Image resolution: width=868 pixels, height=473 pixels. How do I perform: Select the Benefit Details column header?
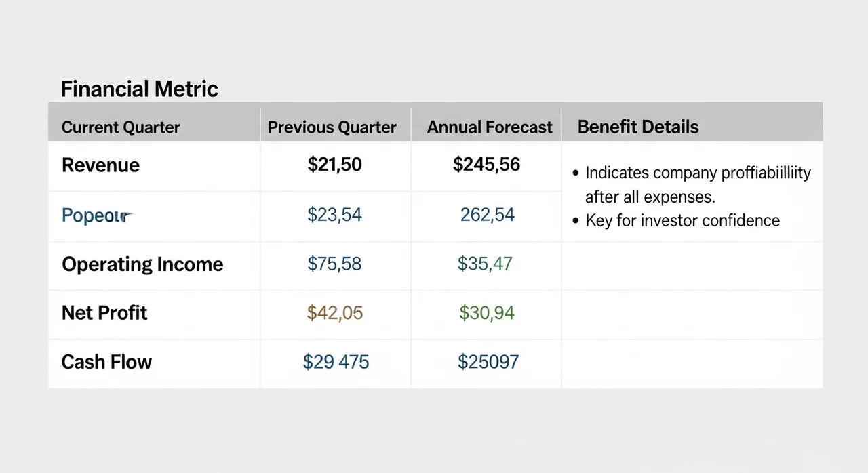tap(638, 127)
